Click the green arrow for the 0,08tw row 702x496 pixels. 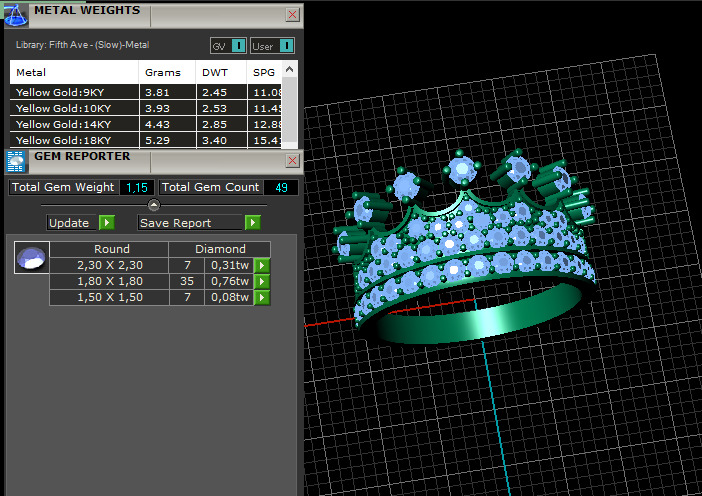262,298
